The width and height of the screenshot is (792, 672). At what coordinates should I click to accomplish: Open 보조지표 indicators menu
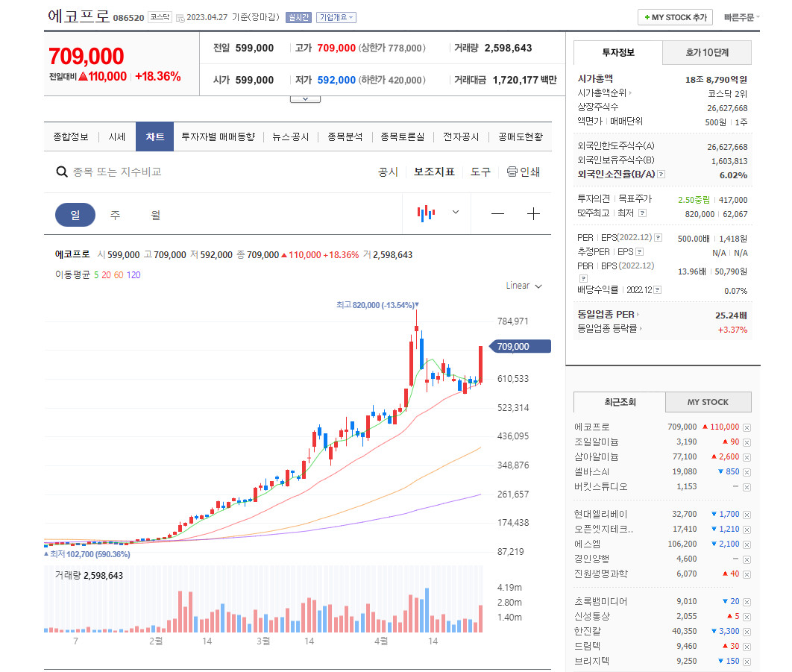[x=434, y=172]
